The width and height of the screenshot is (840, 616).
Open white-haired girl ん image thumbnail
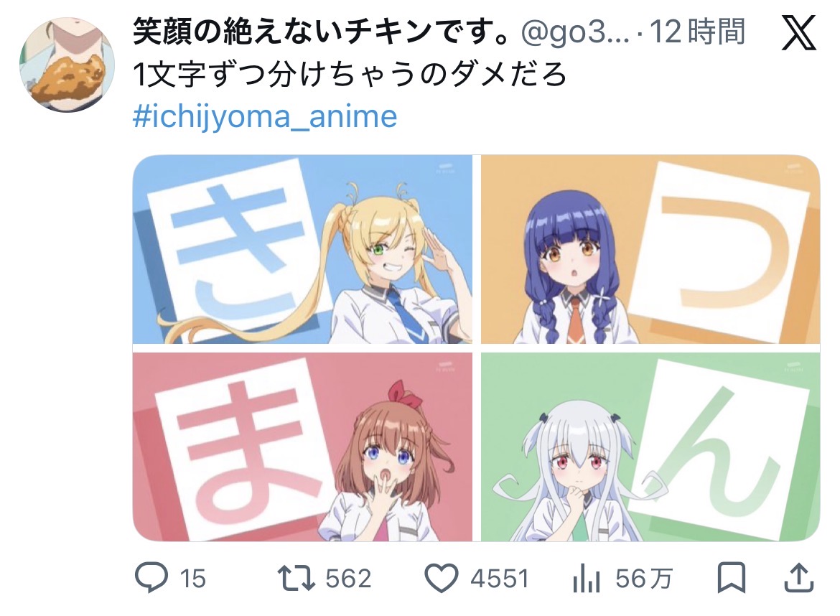click(650, 447)
